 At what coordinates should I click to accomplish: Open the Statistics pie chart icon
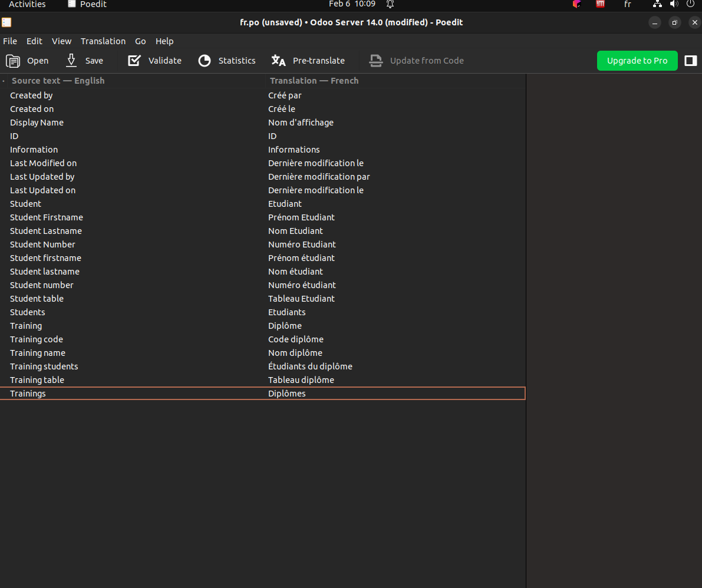point(205,61)
